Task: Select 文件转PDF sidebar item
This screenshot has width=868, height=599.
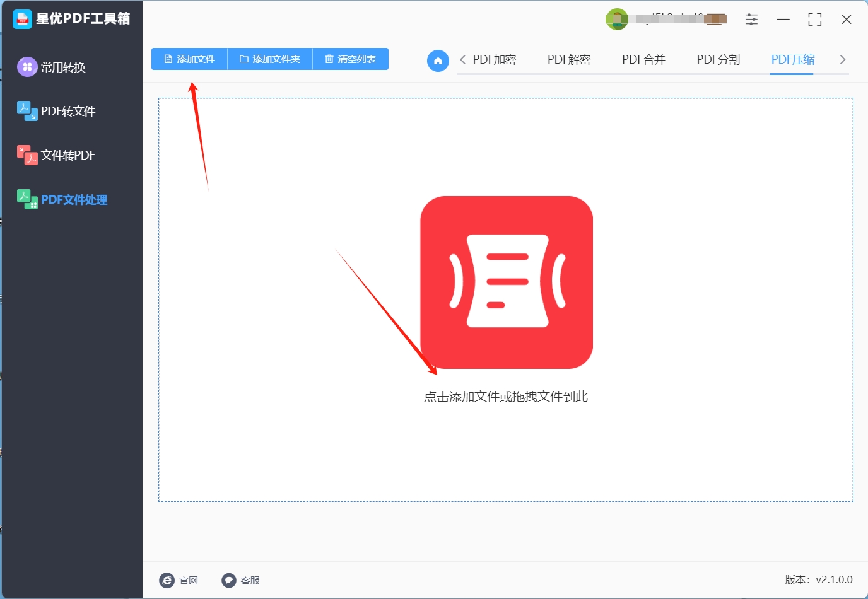Action: pos(56,155)
